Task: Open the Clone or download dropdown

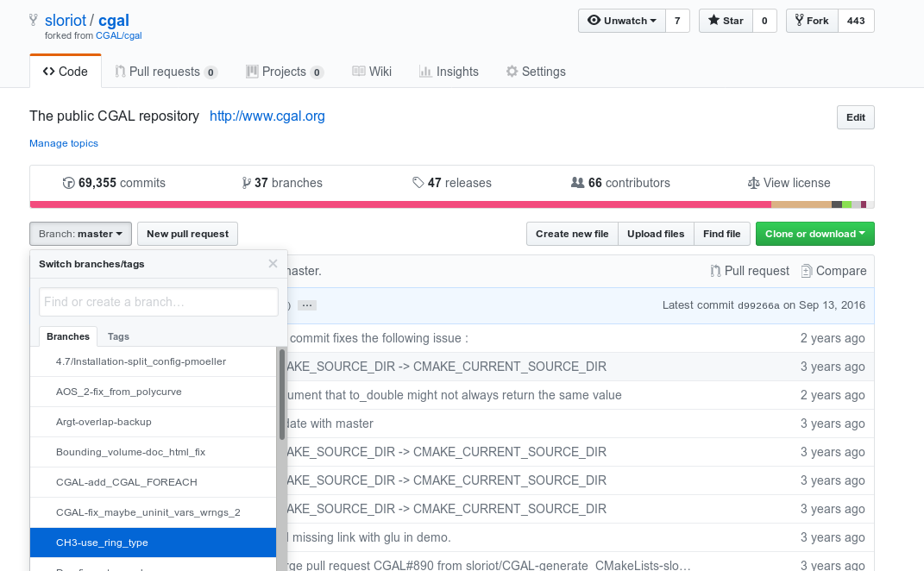Action: [815, 234]
